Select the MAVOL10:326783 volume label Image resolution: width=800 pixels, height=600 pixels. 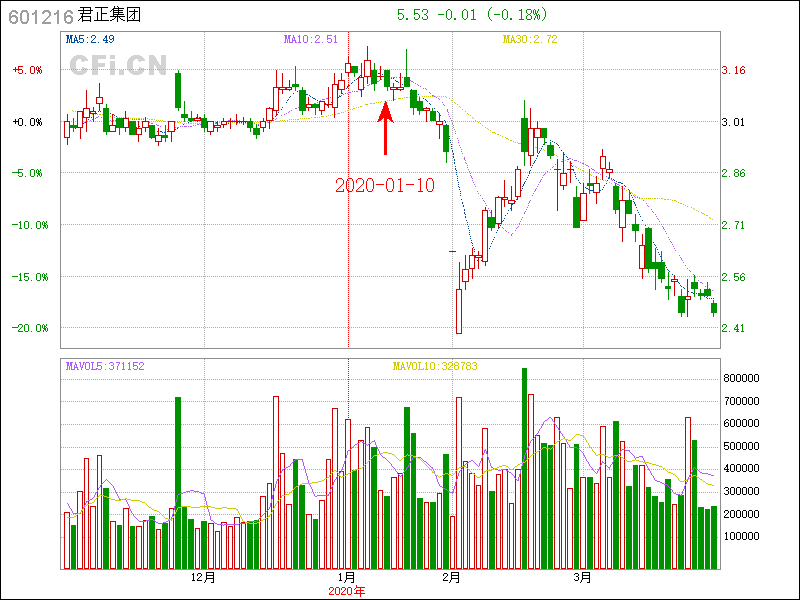434,367
